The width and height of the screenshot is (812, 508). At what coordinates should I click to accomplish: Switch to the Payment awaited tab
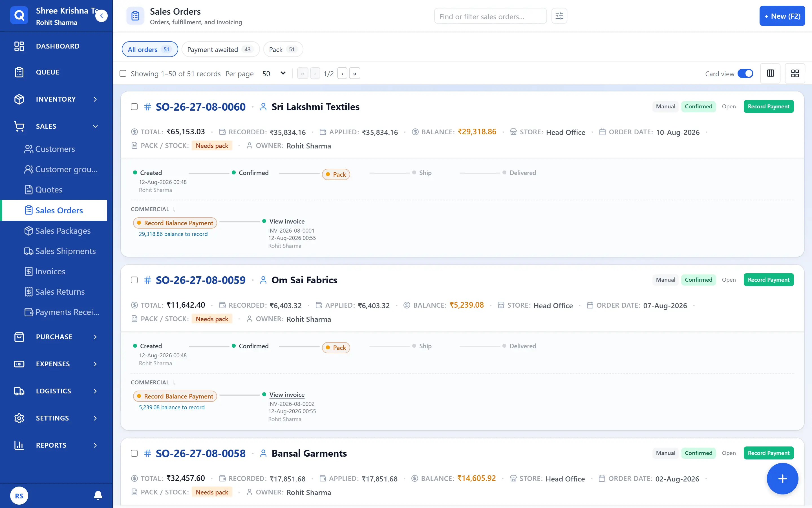tap(220, 49)
